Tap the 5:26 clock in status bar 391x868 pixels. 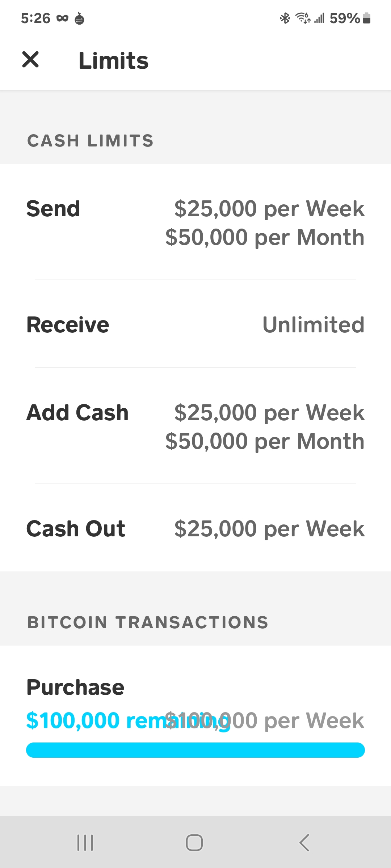click(x=35, y=18)
